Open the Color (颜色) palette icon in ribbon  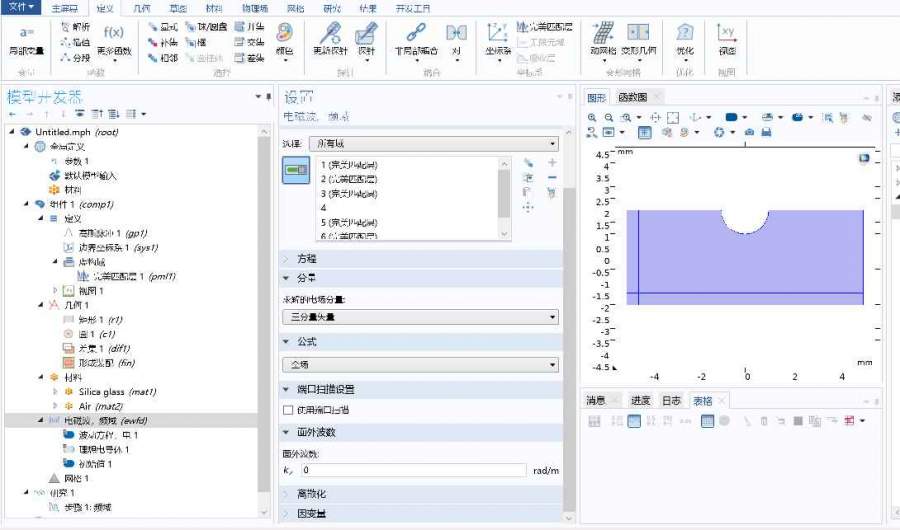coord(284,38)
